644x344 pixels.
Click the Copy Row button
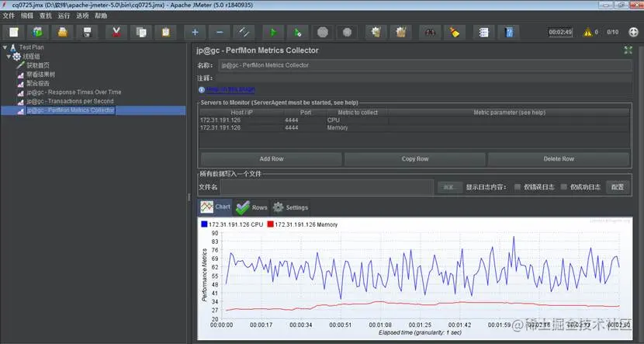tap(415, 159)
